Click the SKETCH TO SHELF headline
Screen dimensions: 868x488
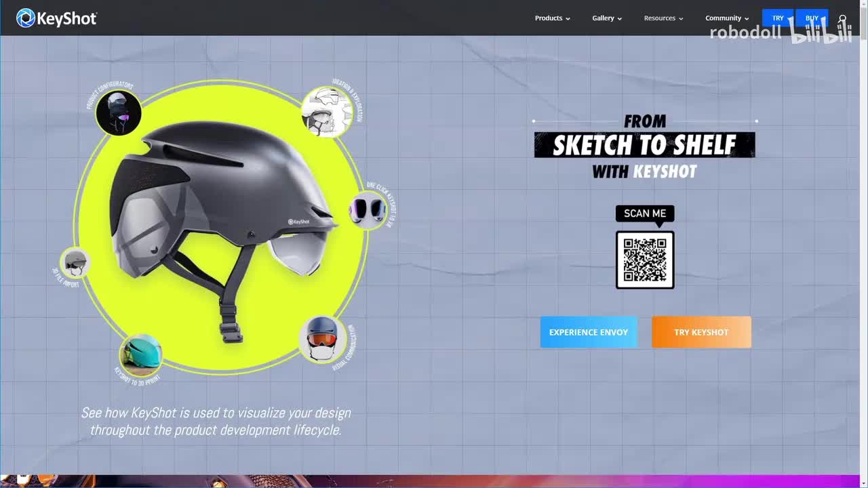tap(644, 145)
